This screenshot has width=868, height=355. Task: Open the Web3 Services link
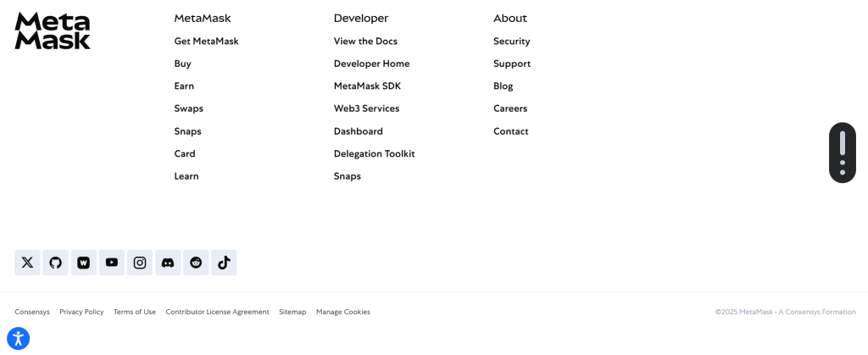(x=366, y=109)
